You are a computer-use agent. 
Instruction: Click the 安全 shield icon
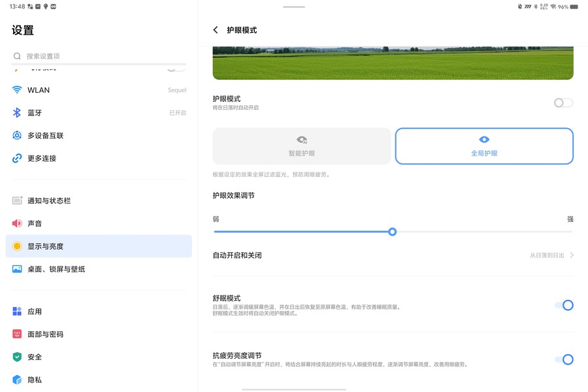pos(17,357)
